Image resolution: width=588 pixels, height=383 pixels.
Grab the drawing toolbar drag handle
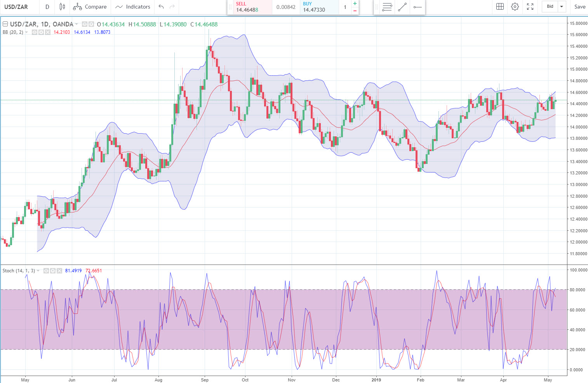tap(376, 7)
